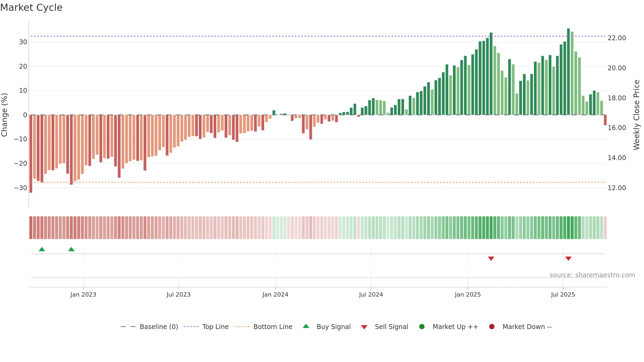Toggle the Bottom Line legend entry
644x362 pixels.
[264, 327]
